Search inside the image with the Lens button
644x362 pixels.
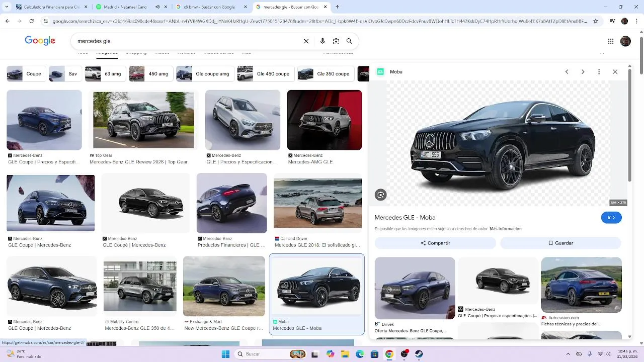click(381, 195)
